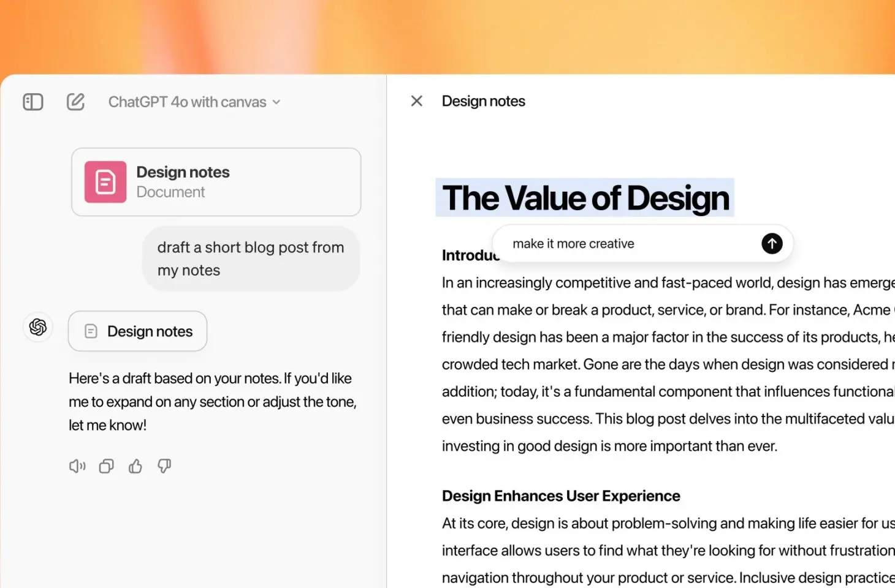Viewport: 895px width, 588px height.
Task: Open the ChatGPT 4o with canvas model dropdown
Action: click(194, 102)
